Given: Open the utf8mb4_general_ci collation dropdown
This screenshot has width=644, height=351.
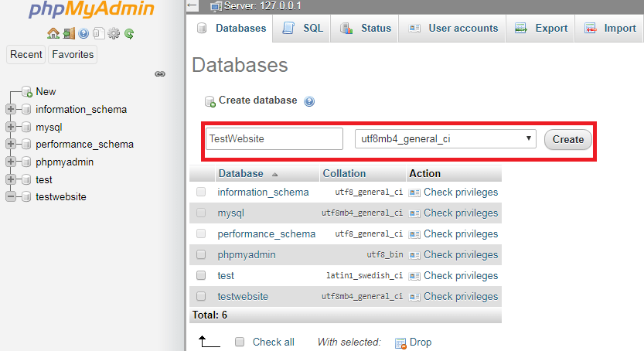Looking at the screenshot, I should click(x=445, y=138).
